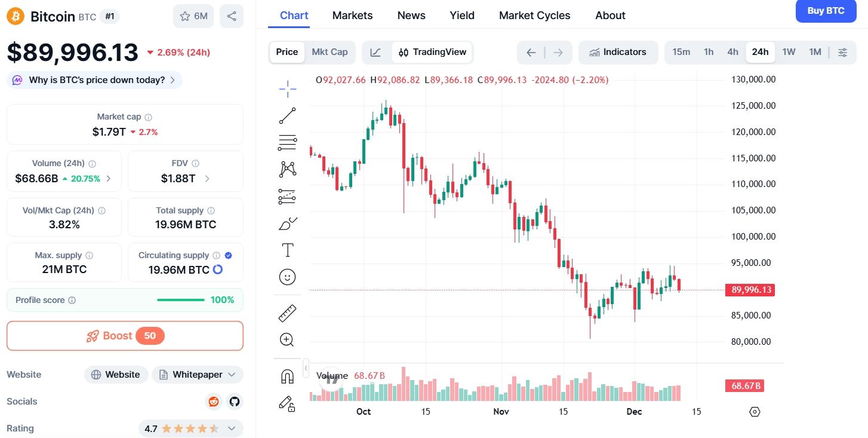Select the trend line drawing tool
The height and width of the screenshot is (438, 868).
tap(287, 115)
